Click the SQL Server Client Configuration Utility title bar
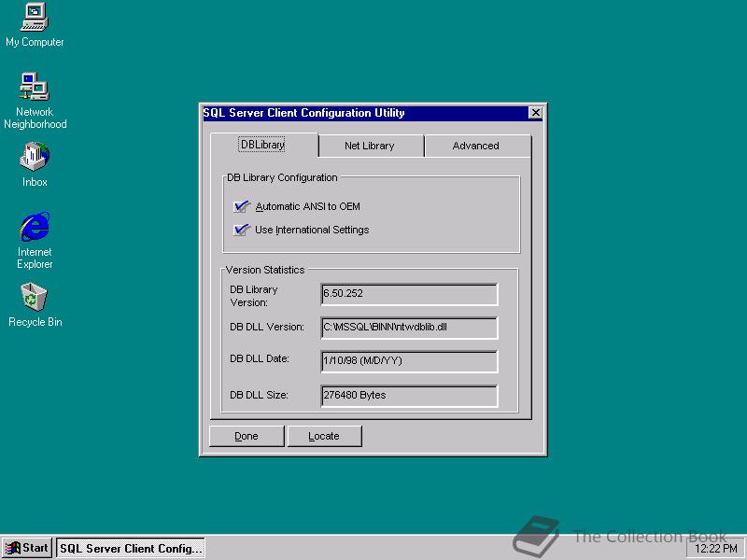747x560 pixels. pyautogui.click(x=365, y=113)
